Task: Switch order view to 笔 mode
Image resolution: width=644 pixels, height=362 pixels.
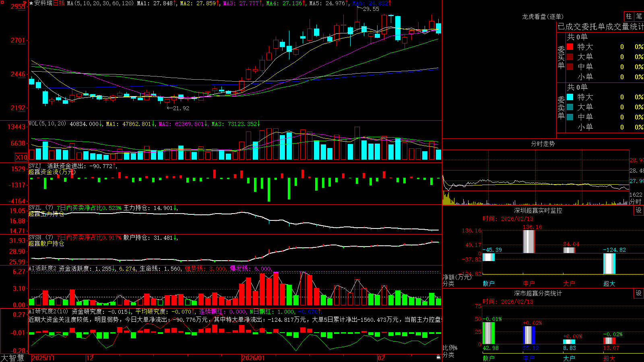Action: [x=639, y=16]
